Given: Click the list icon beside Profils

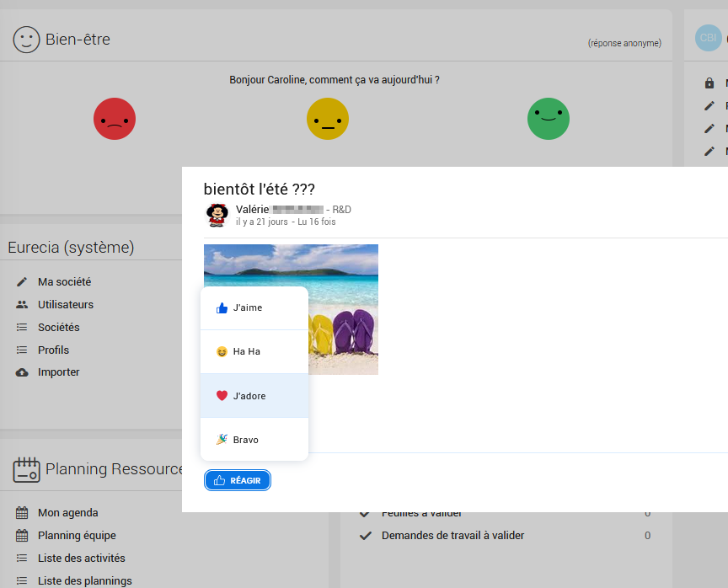Looking at the screenshot, I should click(x=22, y=350).
